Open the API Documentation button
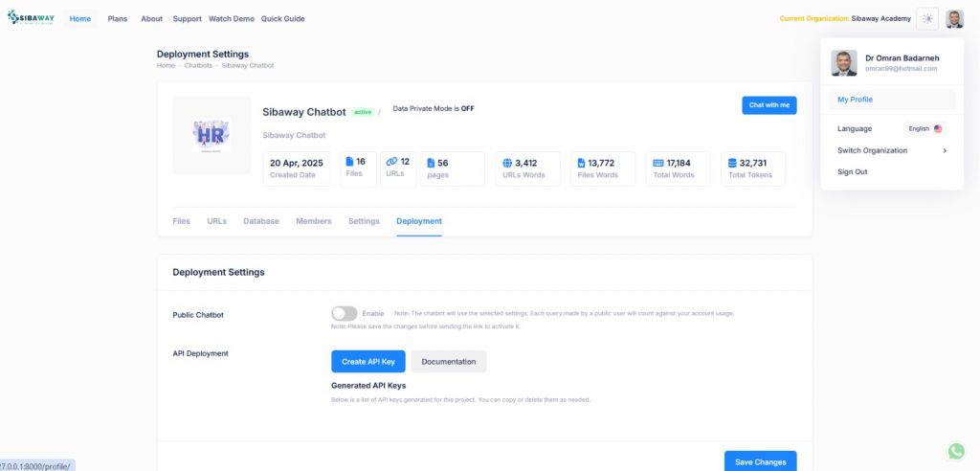 tap(449, 362)
